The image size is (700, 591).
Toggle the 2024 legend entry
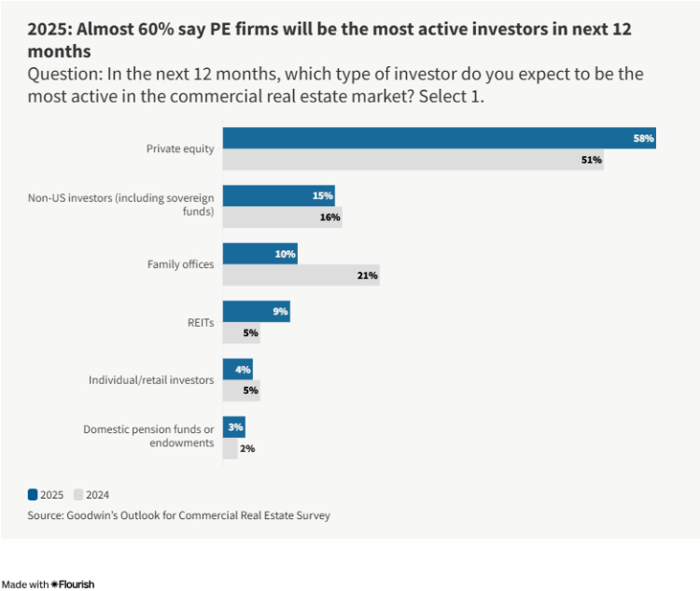[91, 495]
